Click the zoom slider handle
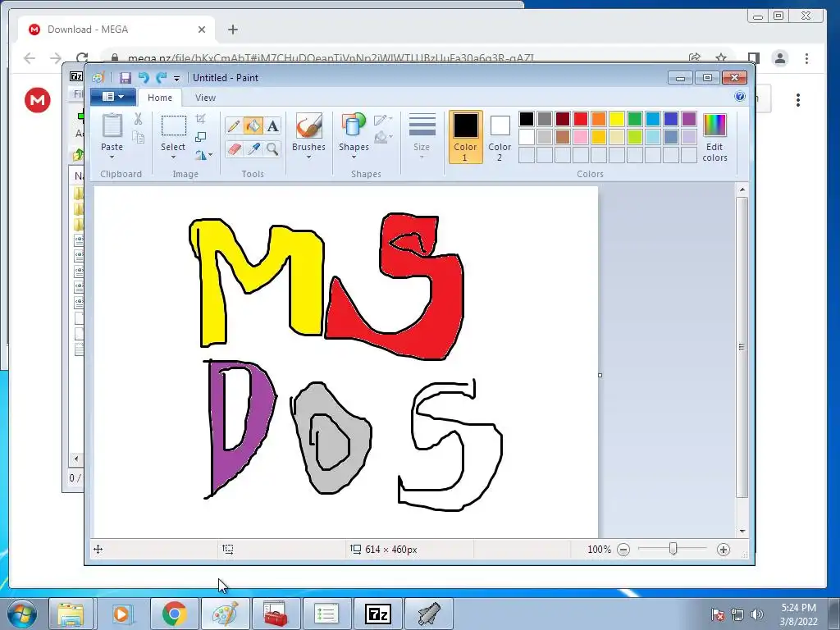Screen dimensions: 840x630 673,549
